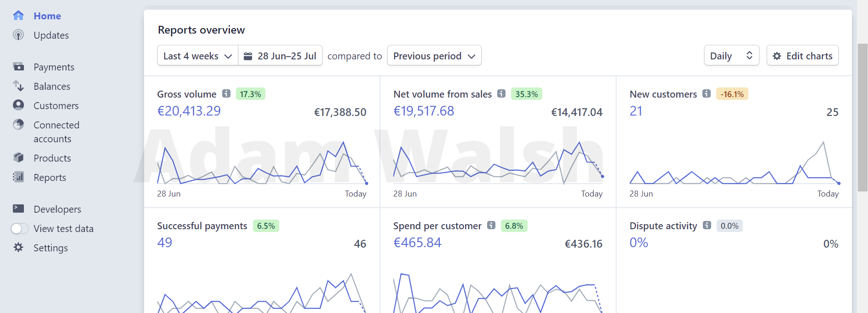
Task: Click the info icon beside New customers
Action: coord(707,93)
